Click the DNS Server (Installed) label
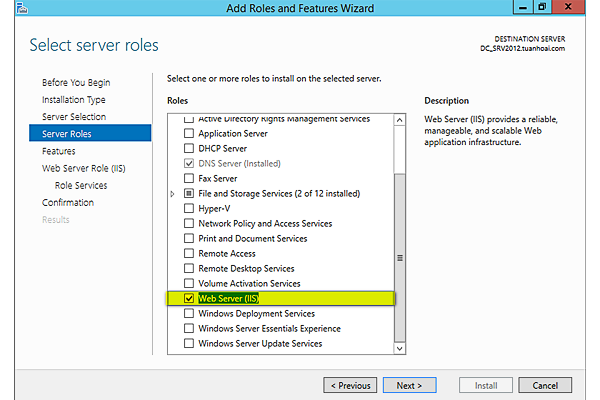 click(239, 163)
